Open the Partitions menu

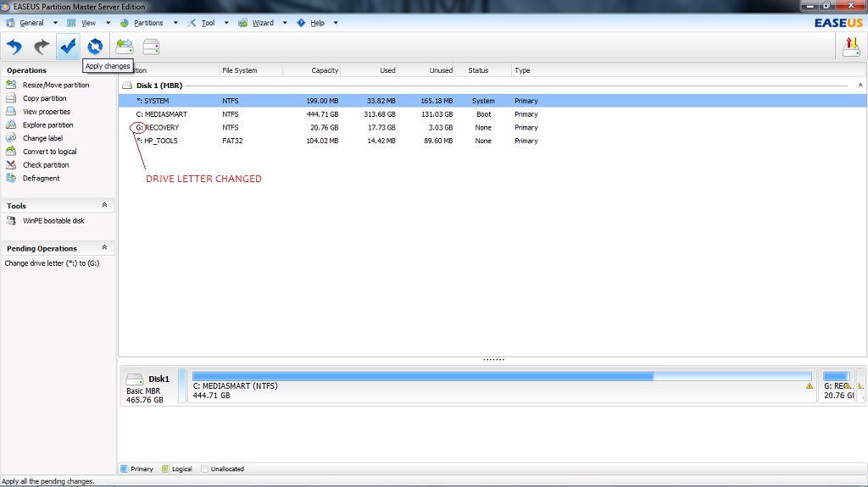(148, 23)
